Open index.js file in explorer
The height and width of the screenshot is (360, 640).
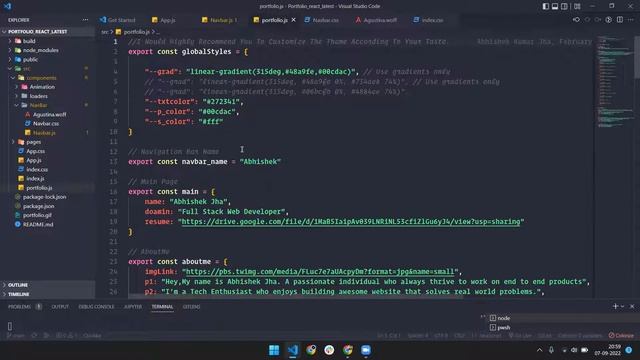(48, 178)
